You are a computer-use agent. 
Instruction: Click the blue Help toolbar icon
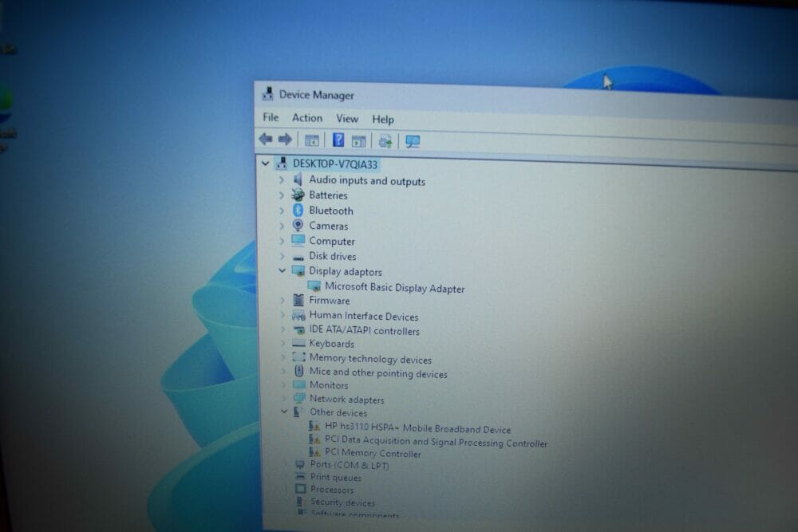click(338, 140)
